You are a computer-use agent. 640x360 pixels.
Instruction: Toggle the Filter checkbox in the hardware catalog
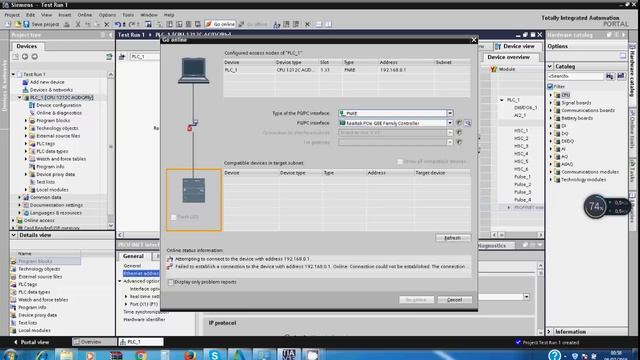pyautogui.click(x=550, y=87)
